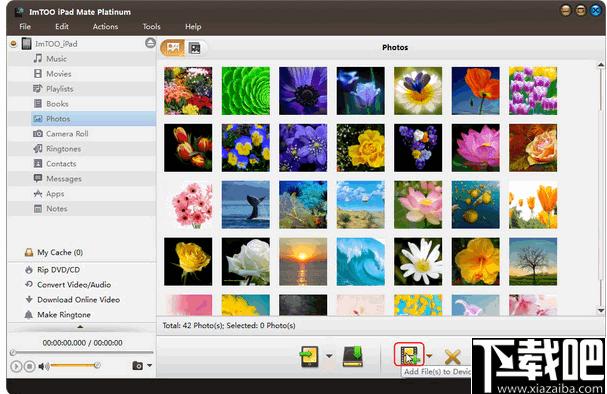Collapse the player panel arrow
Viewport: 607px width, 394px height.
click(x=80, y=327)
